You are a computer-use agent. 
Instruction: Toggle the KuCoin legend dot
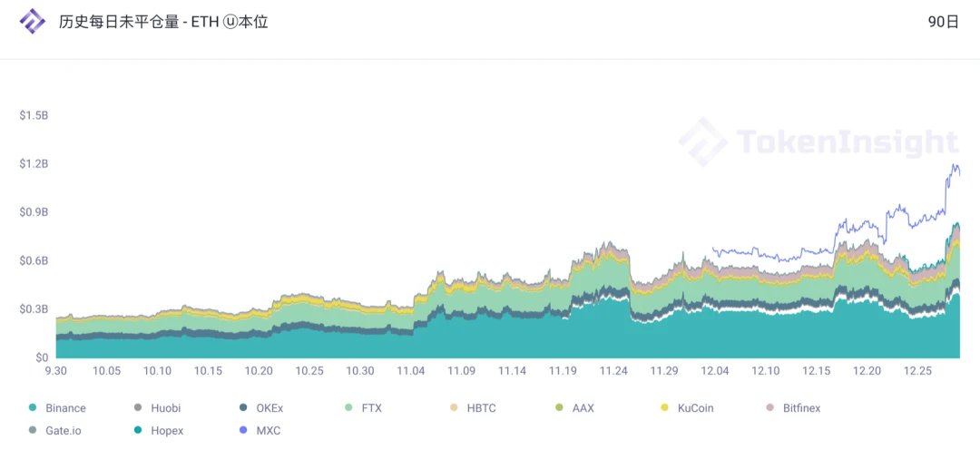click(664, 408)
